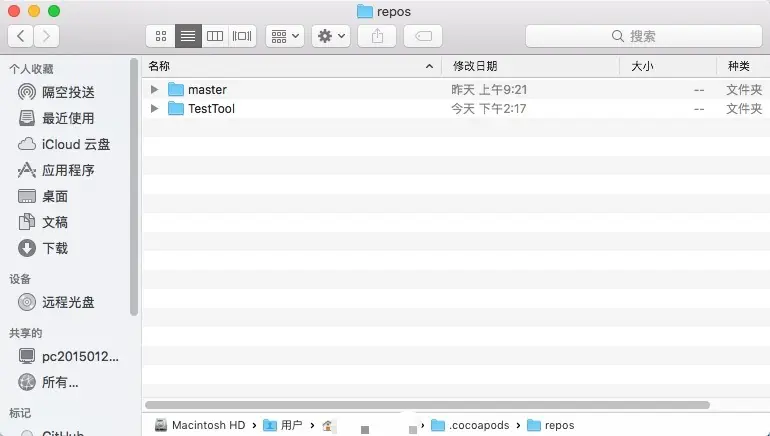The image size is (770, 436).
Task: Click TestTool's 文件夹 kind cell
Action: (x=744, y=109)
